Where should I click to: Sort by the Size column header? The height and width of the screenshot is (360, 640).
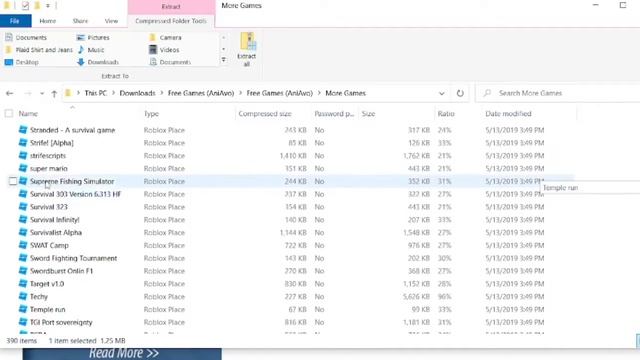point(368,113)
